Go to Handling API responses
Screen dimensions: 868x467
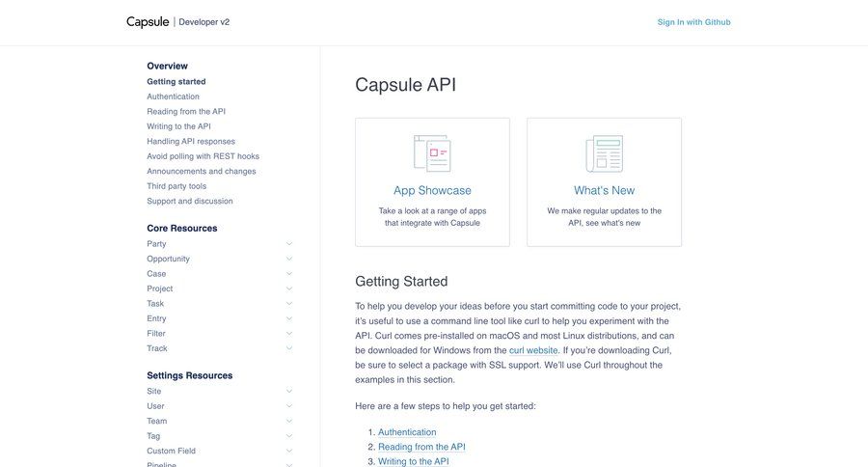[x=191, y=141]
